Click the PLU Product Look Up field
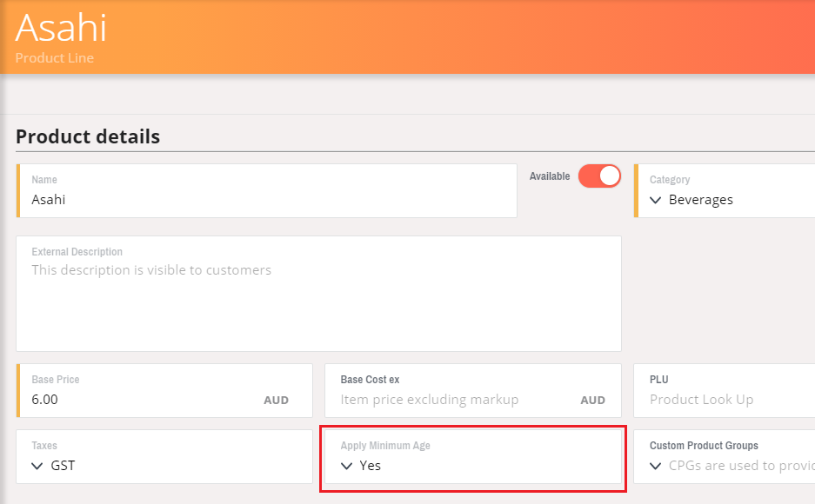Image resolution: width=815 pixels, height=504 pixels. click(x=725, y=390)
